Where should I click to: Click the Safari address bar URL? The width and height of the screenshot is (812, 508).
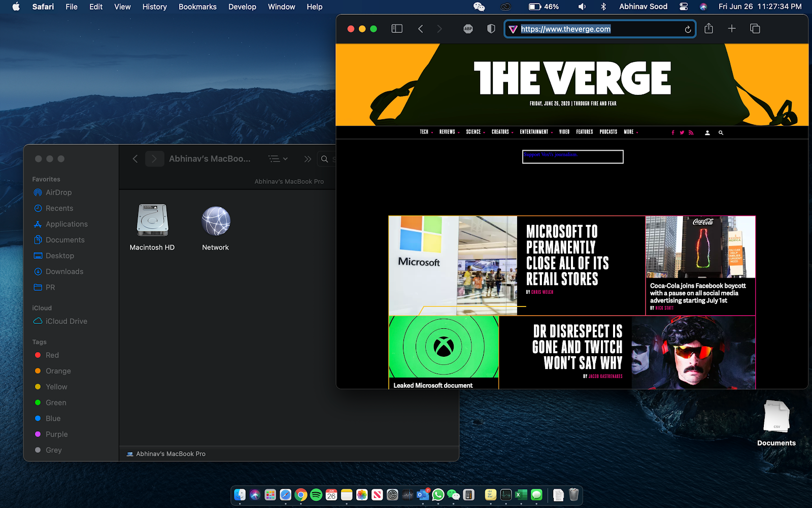point(566,29)
